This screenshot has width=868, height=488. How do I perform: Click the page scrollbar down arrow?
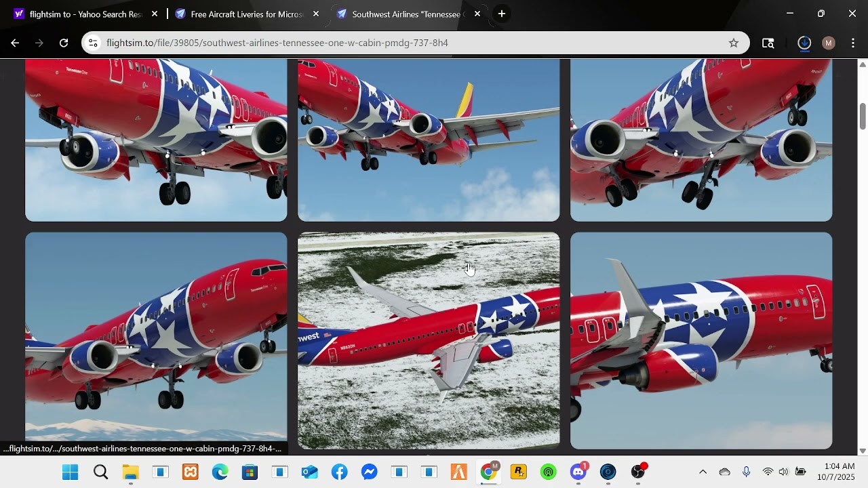(x=863, y=451)
